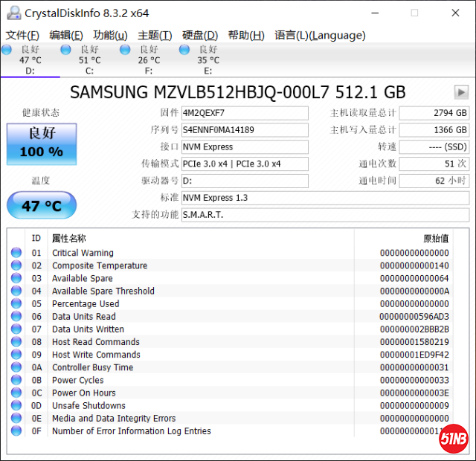Click the status orb beside Percentage Used
Viewport: 476px width, 461px height.
click(16, 303)
